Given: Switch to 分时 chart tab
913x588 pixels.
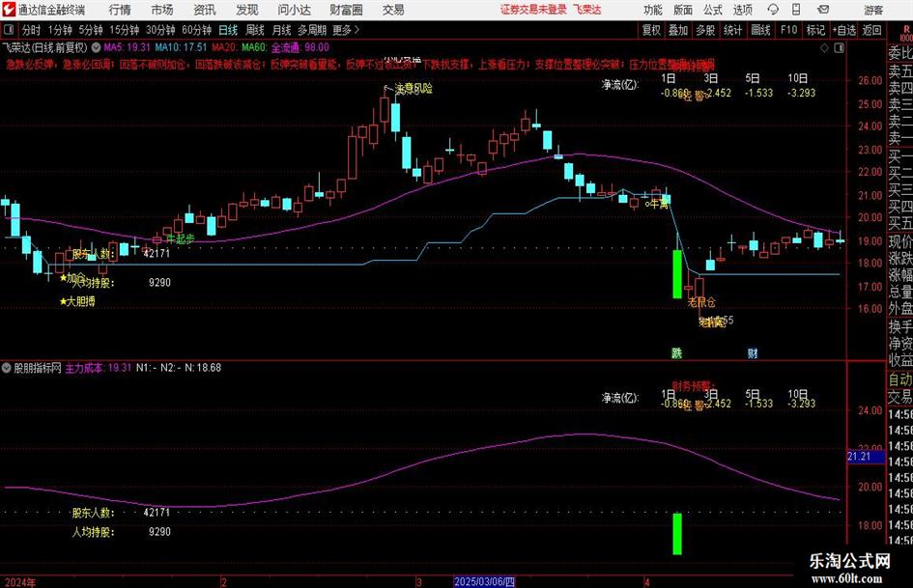Looking at the screenshot, I should click(32, 30).
